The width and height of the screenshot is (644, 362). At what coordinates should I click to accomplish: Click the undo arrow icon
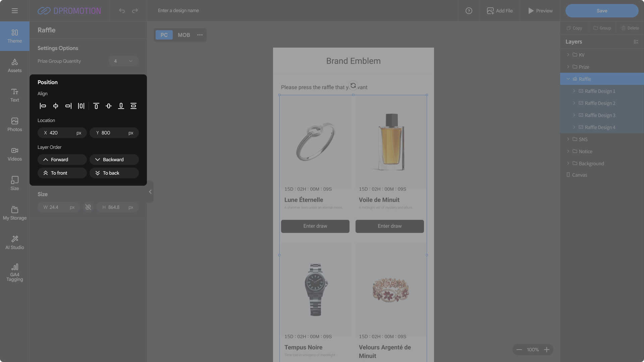[122, 11]
